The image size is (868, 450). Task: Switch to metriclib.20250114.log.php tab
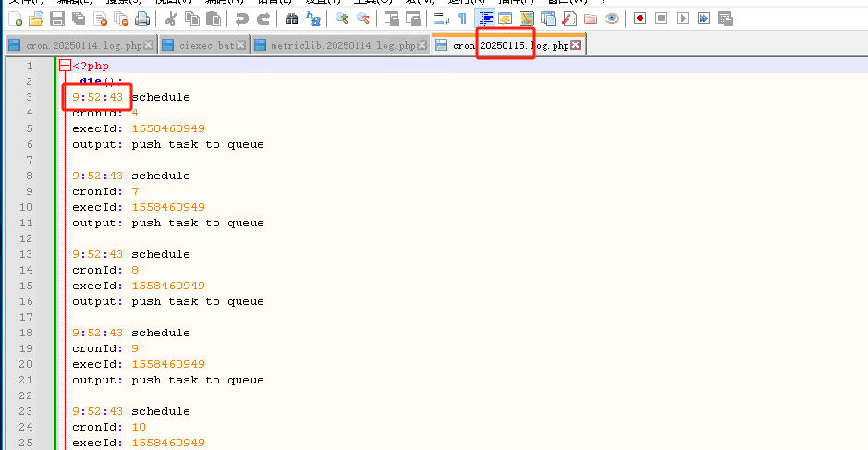342,45
